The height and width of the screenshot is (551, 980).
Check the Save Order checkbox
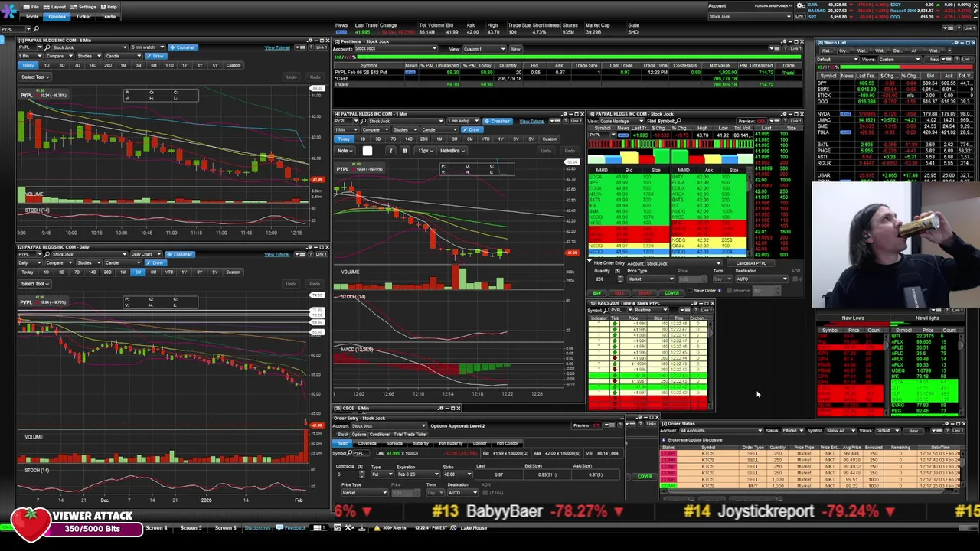(x=690, y=291)
